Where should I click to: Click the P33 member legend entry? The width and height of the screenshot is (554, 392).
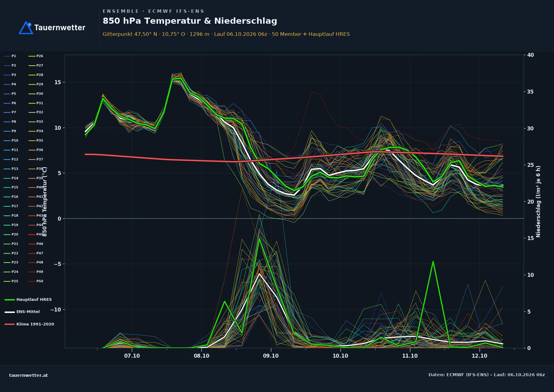36,122
